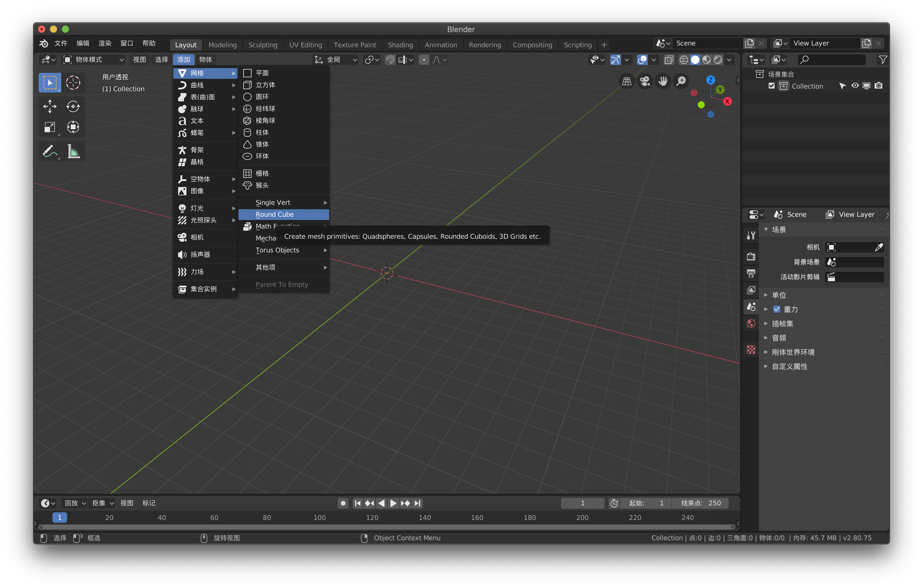Select the Annotate tool
Viewport: 923px width, 588px height.
[x=49, y=151]
